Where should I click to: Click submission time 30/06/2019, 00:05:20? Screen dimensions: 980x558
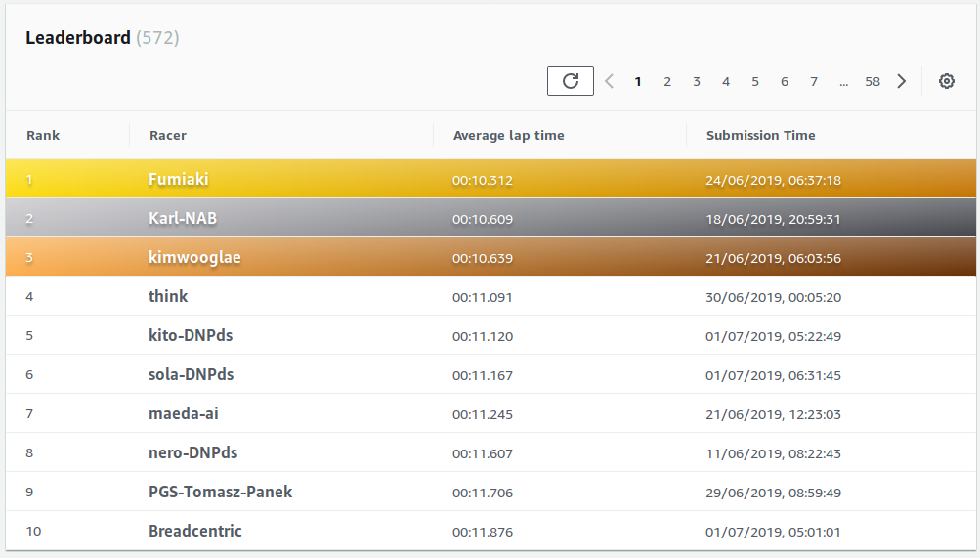[x=773, y=297]
